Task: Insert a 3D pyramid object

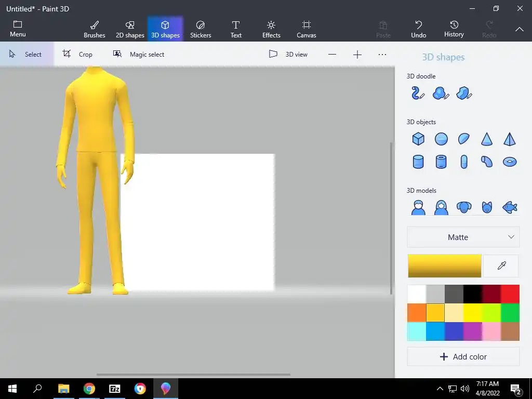Action: click(510, 139)
